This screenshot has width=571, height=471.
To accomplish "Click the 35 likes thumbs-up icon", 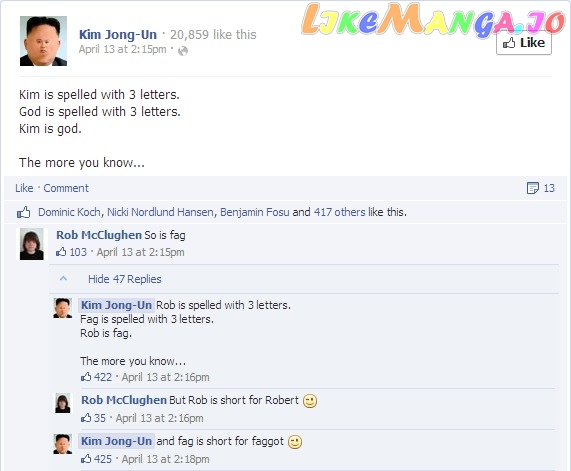I will pyautogui.click(x=86, y=418).
